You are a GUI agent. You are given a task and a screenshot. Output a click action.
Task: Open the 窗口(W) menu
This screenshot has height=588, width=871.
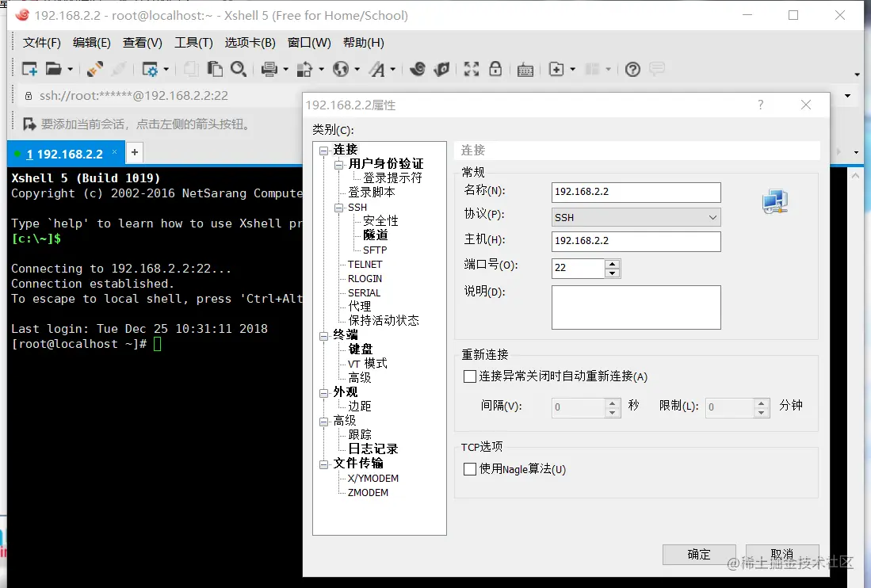[x=309, y=43]
